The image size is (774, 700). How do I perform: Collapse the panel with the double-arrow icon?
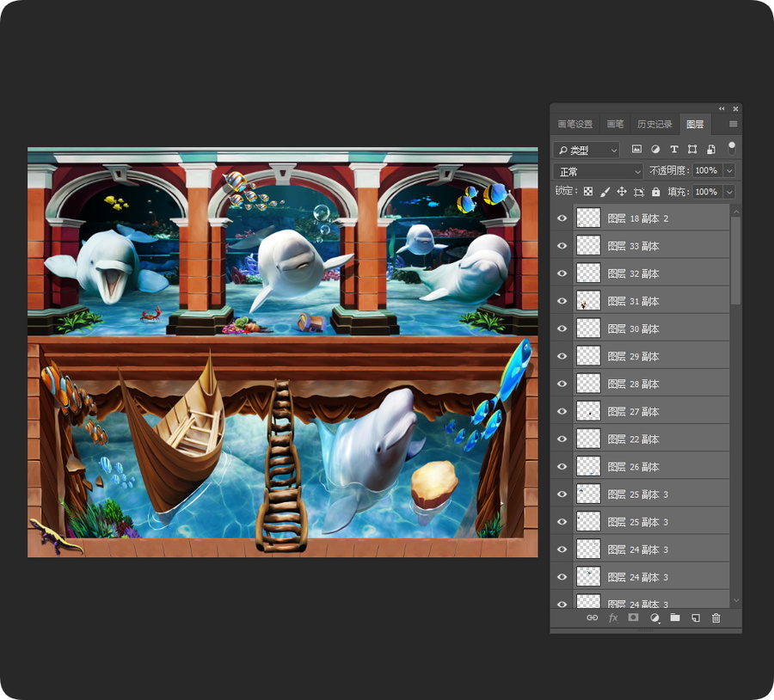click(x=722, y=108)
